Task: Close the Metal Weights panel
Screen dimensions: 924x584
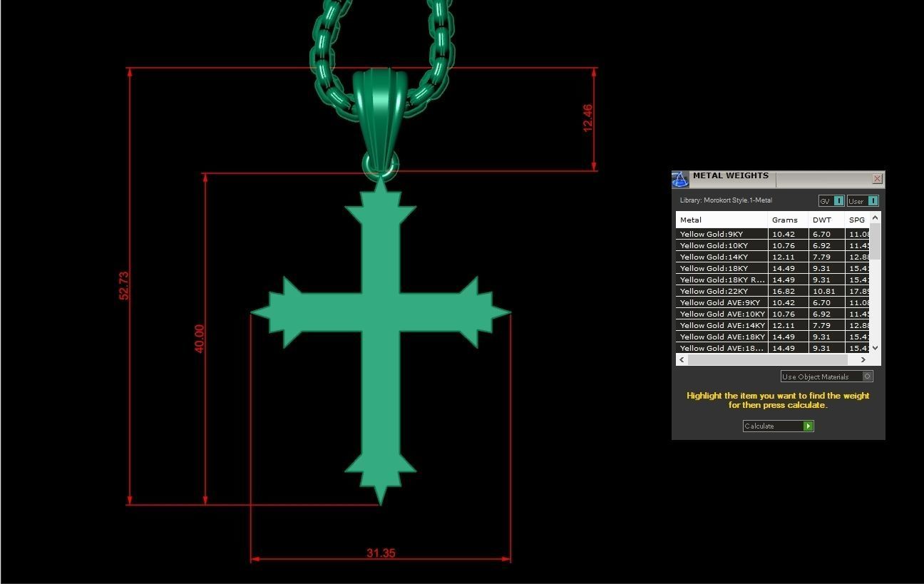Action: [877, 179]
